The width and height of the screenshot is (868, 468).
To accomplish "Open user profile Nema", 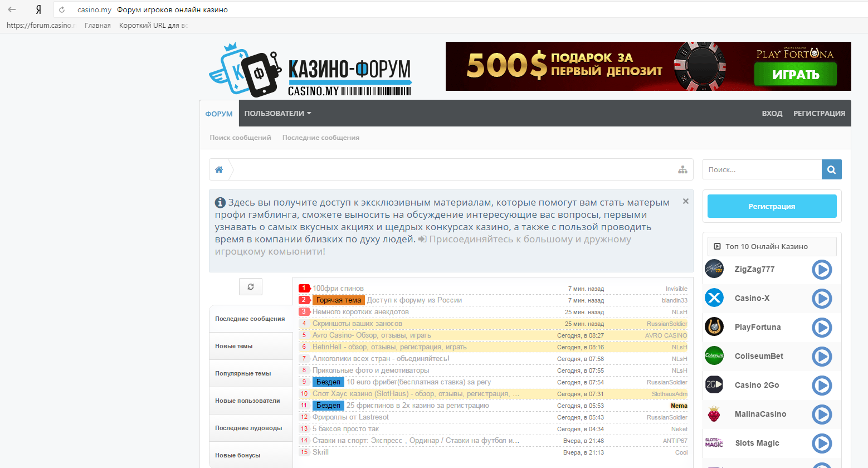I will pyautogui.click(x=679, y=406).
